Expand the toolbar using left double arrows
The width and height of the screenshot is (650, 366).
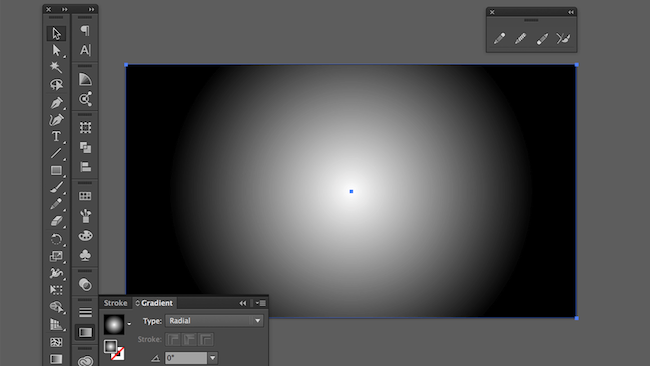click(x=64, y=9)
